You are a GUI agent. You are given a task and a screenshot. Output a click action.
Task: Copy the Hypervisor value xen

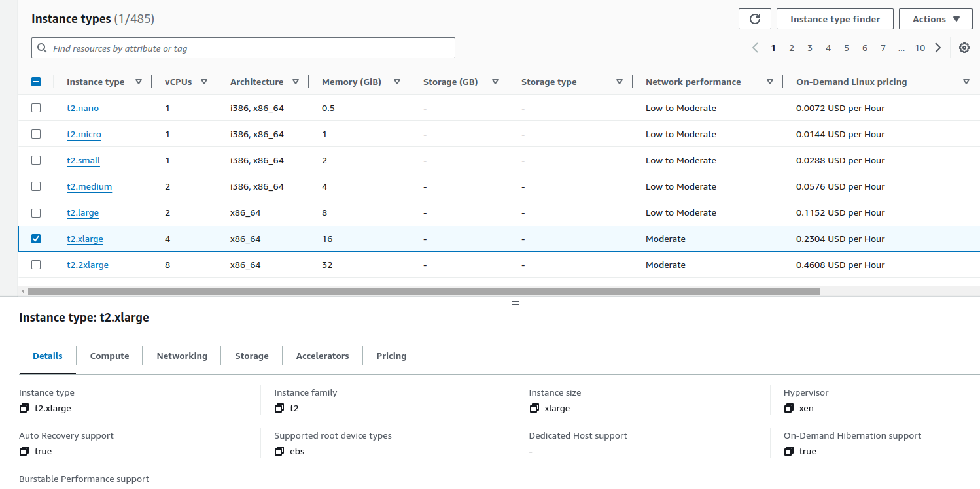(789, 408)
